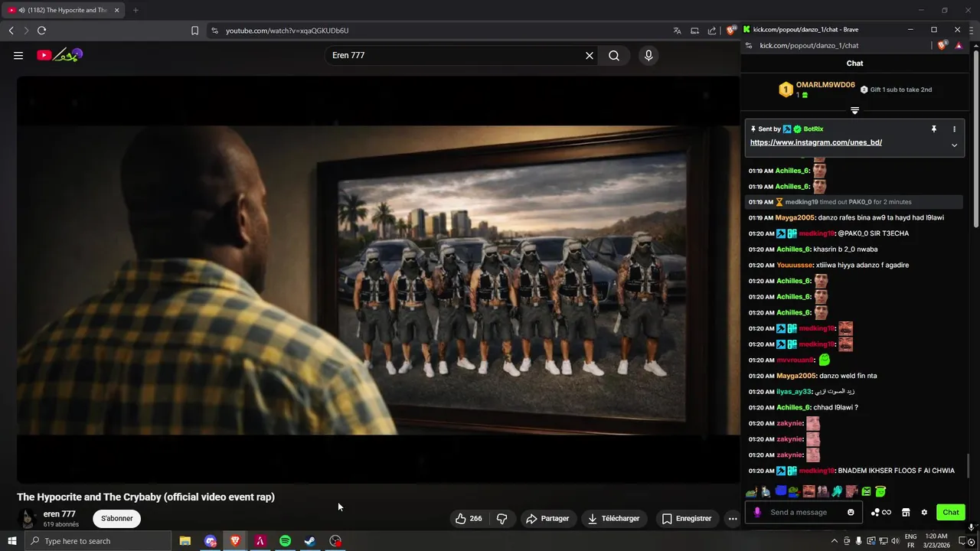Show hidden system tray icons
Viewport: 980px width, 551px height.
point(835,541)
